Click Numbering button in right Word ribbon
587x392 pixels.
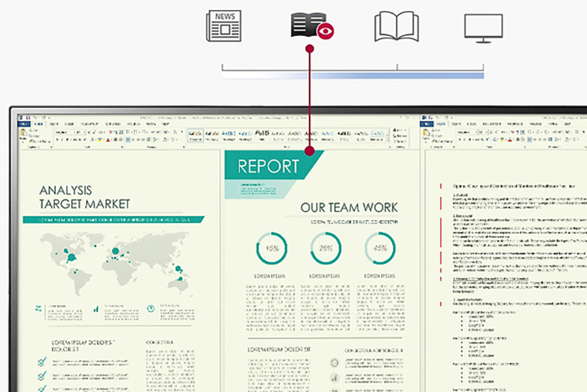coord(537,132)
